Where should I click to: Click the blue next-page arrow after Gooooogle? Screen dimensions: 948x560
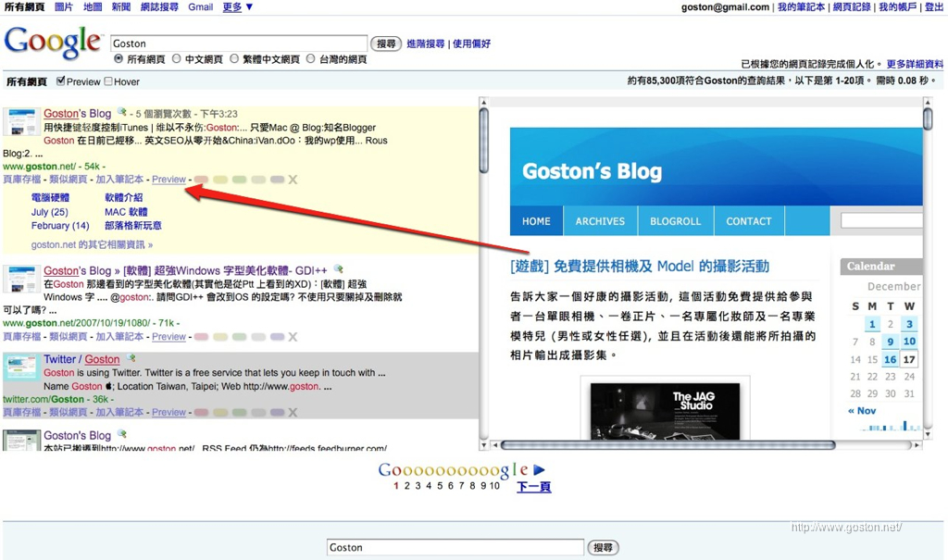click(x=540, y=470)
